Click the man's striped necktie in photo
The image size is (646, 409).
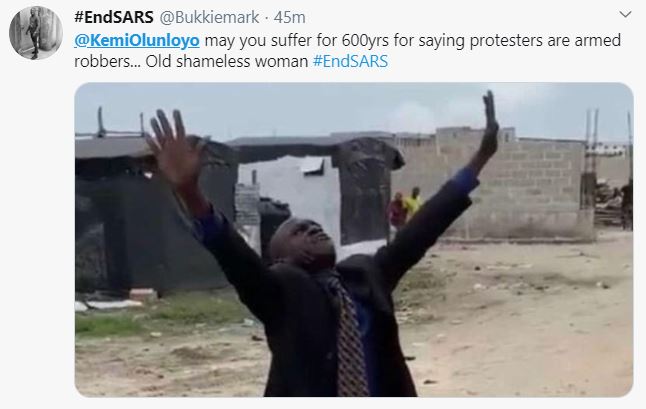click(x=349, y=337)
